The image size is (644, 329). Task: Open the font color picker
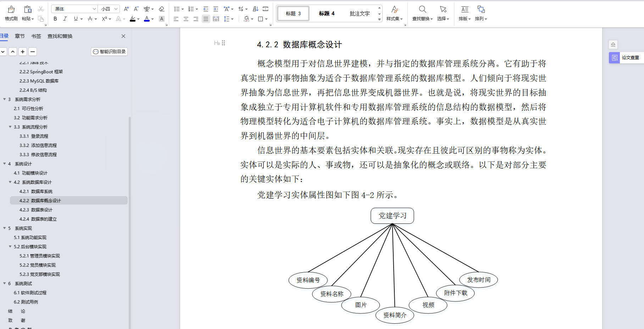(x=146, y=19)
